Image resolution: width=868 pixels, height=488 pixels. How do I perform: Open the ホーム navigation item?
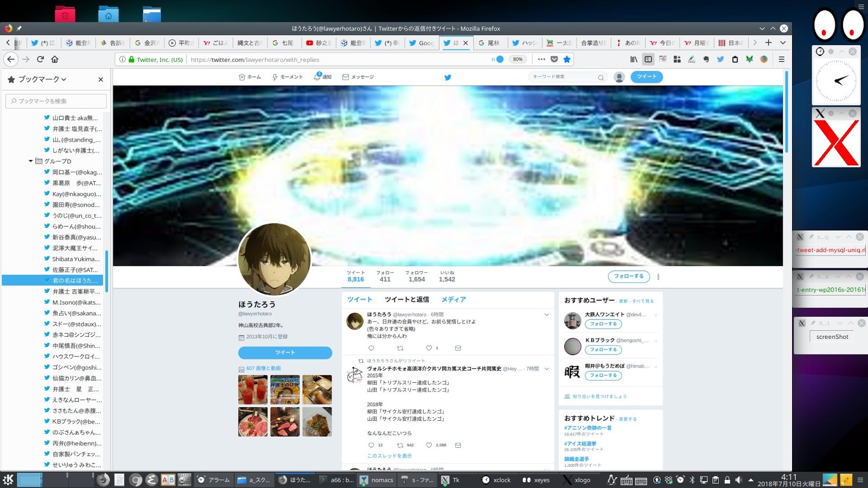[250, 77]
